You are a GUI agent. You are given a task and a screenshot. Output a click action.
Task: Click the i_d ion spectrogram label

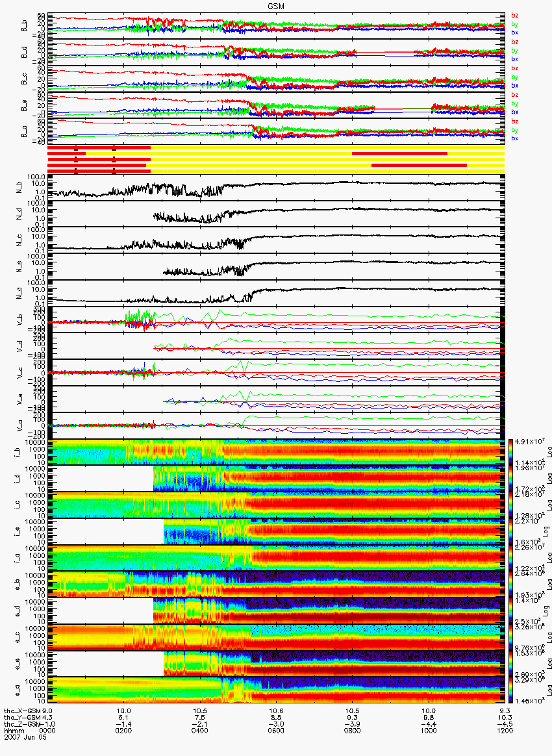[18, 479]
